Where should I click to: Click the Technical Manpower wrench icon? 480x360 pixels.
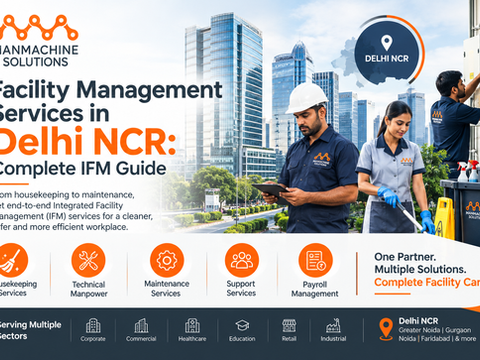click(88, 260)
